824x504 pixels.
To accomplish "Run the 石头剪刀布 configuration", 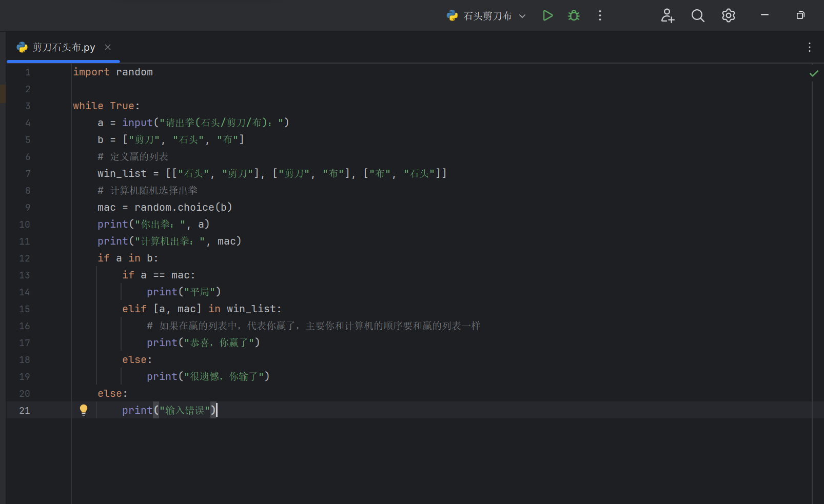I will [x=547, y=15].
